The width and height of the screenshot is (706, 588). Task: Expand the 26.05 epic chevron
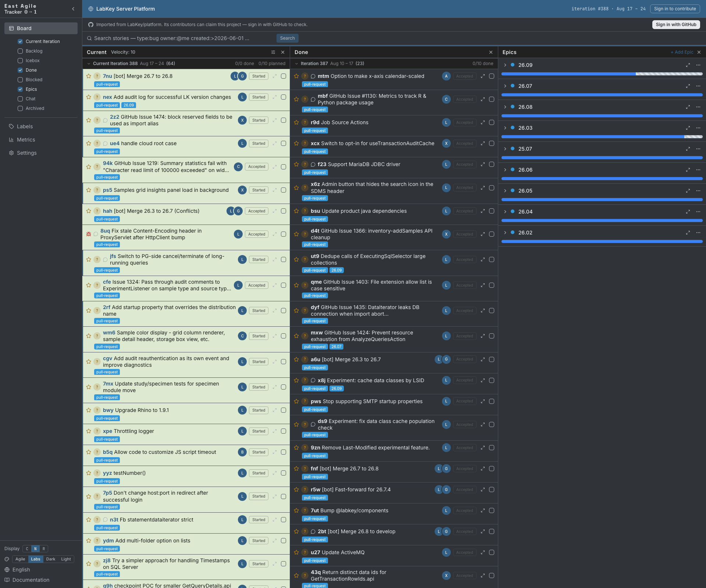click(x=505, y=191)
